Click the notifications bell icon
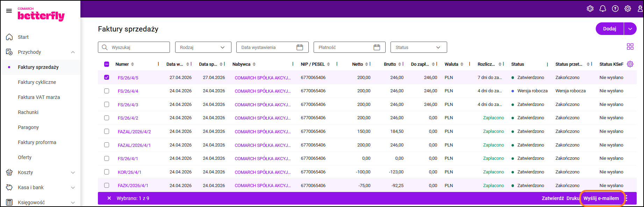This screenshot has width=644, height=207. coord(603,9)
